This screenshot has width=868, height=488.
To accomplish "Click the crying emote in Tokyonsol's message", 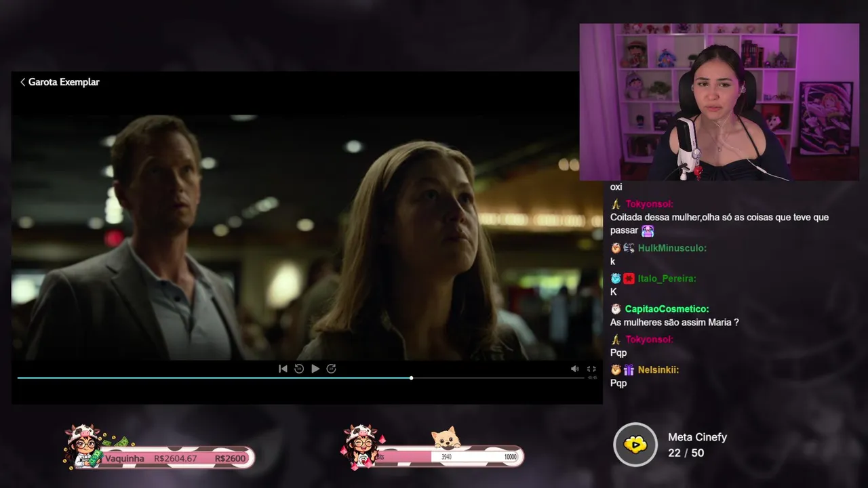I will (x=648, y=230).
